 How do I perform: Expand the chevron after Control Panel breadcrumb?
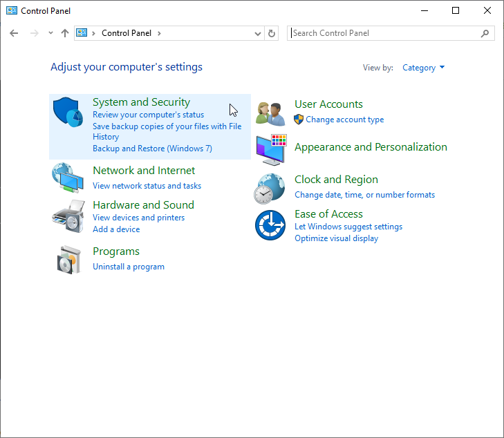tap(159, 33)
